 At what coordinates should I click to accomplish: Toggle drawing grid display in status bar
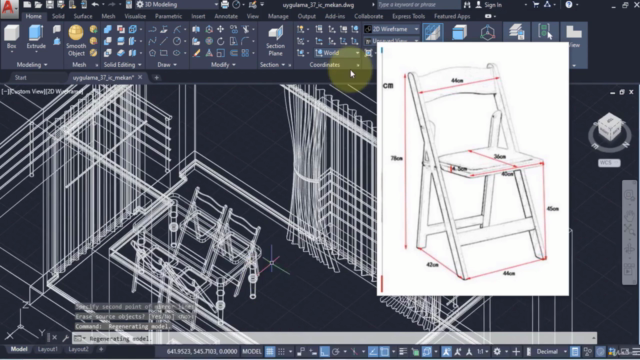tap(270, 351)
